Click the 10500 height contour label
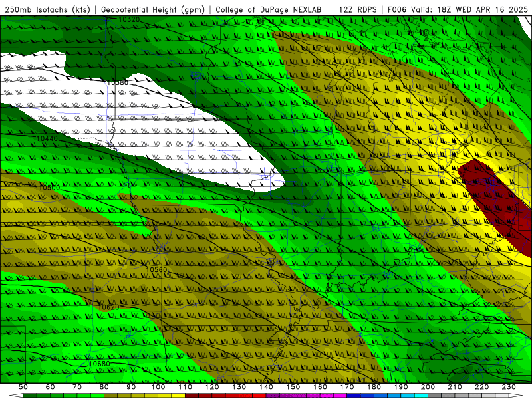The width and height of the screenshot is (532, 399). point(49,188)
